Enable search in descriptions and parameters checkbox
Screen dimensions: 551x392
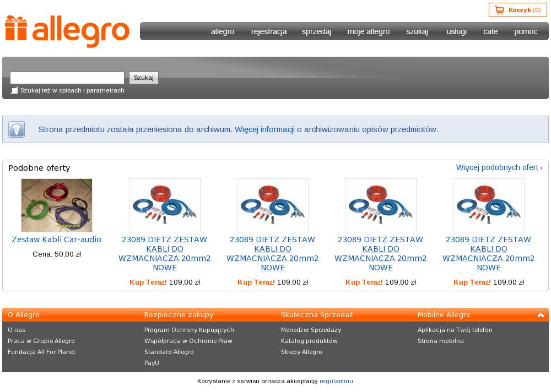pos(14,90)
